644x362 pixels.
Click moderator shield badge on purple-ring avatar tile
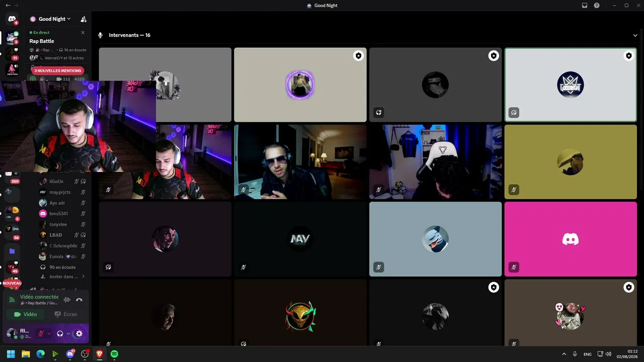358,56
